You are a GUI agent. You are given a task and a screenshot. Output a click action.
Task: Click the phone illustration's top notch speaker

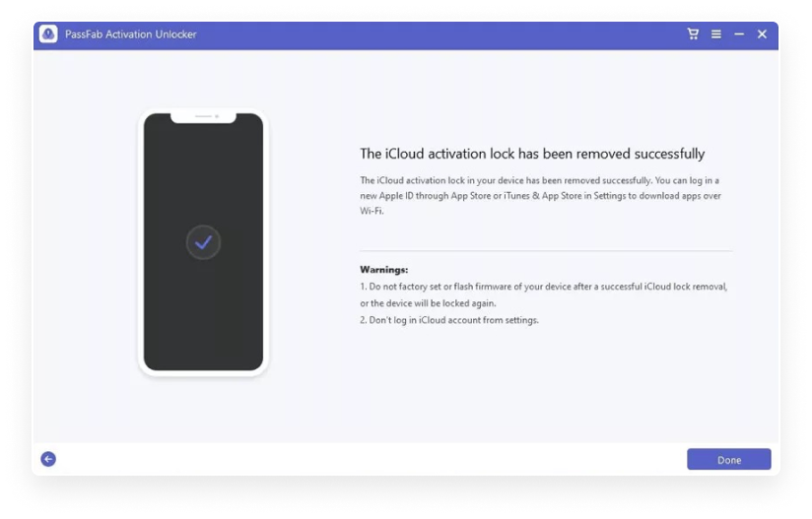coord(204,116)
